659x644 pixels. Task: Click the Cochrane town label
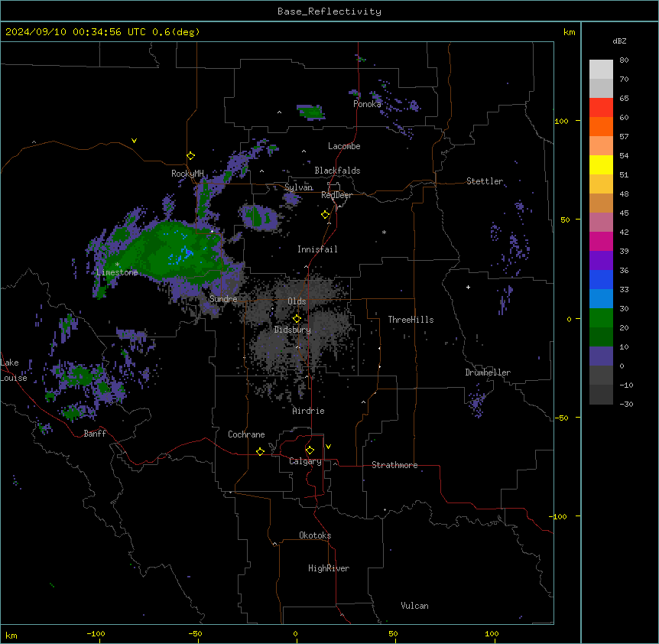pyautogui.click(x=246, y=434)
